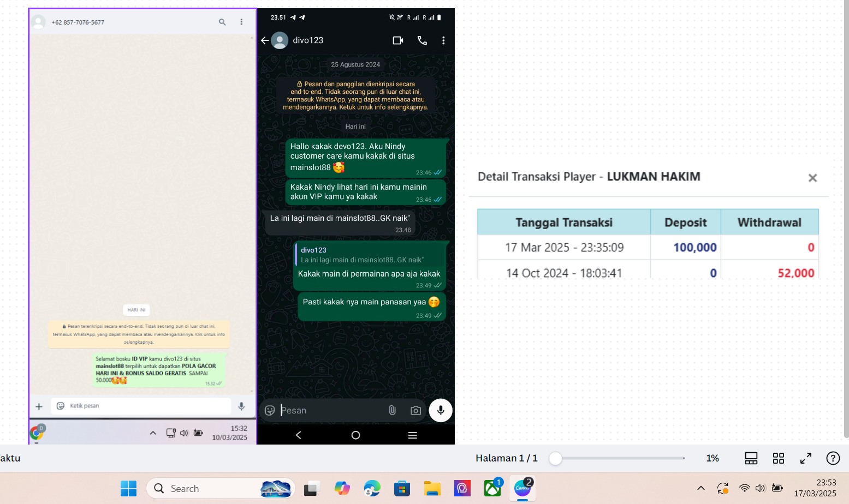Click the vertical scrollbar on the right
The image size is (849, 504).
point(846,218)
